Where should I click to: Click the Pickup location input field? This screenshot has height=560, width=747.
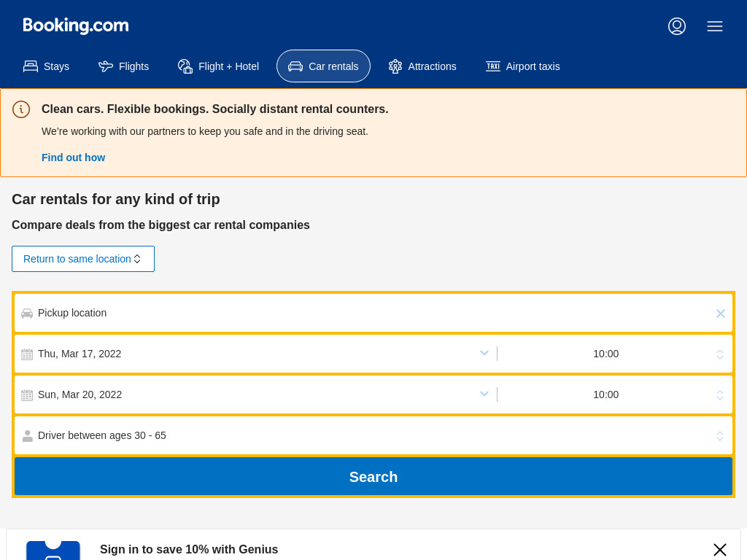373,314
